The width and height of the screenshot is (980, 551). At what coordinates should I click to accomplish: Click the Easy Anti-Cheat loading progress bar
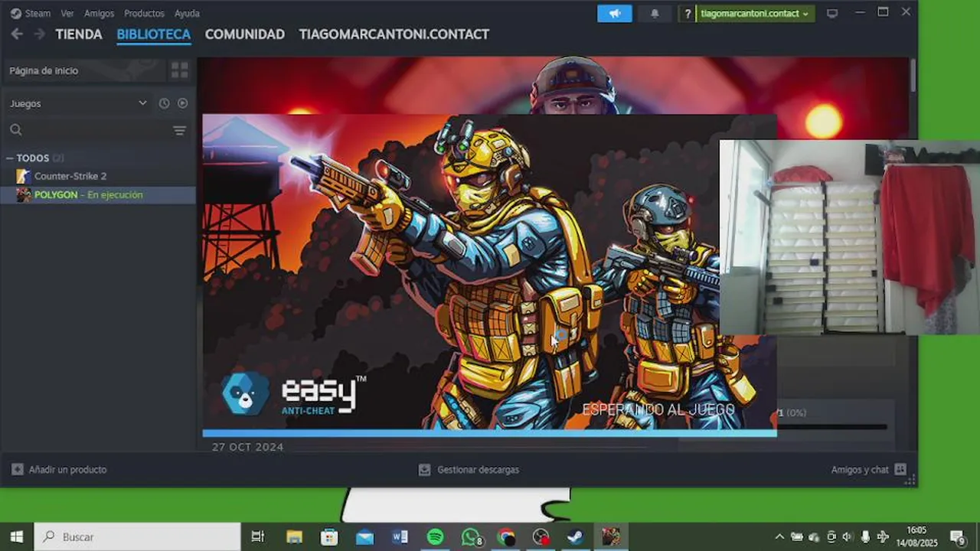coord(489,433)
